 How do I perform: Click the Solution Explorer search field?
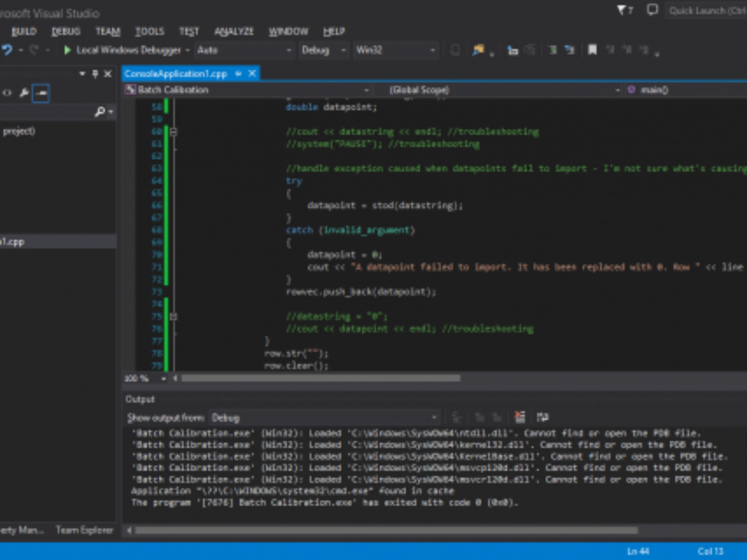(x=58, y=112)
